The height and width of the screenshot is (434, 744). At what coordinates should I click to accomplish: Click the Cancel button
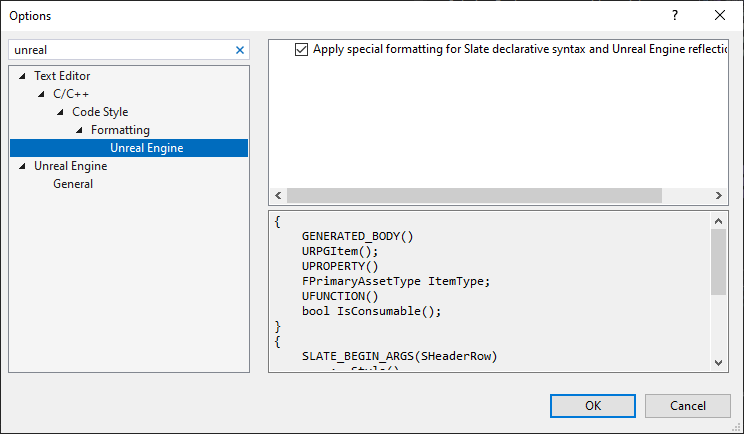coord(688,406)
